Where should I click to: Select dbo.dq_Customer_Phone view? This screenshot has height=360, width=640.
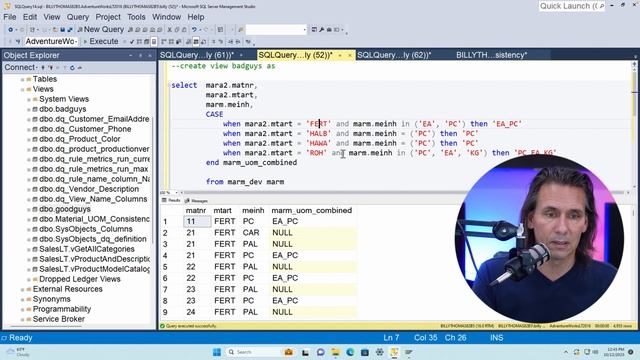point(85,129)
